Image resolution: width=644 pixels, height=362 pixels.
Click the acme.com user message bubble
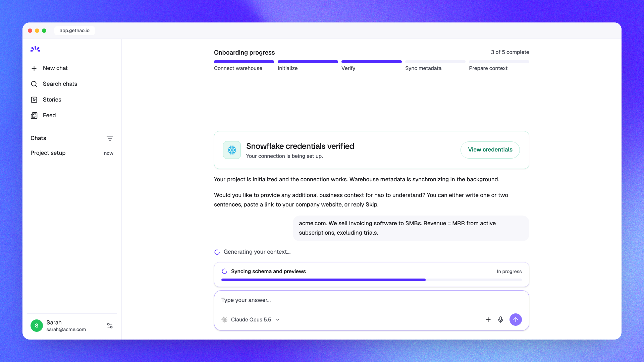[411, 228]
